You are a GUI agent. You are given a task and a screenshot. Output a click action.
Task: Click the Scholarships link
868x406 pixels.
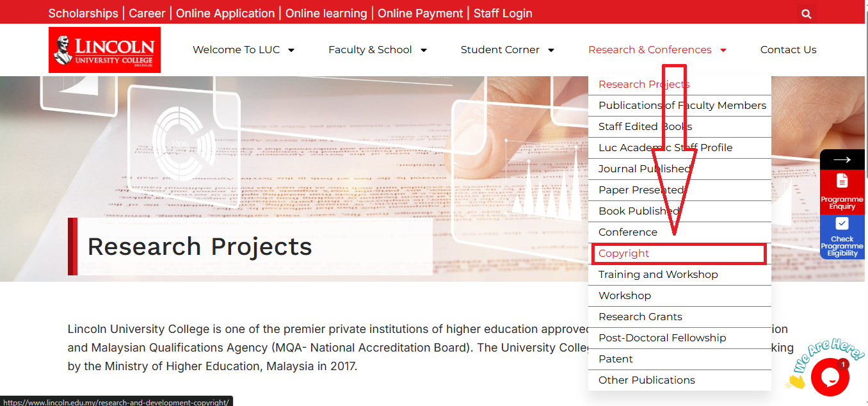tap(83, 13)
